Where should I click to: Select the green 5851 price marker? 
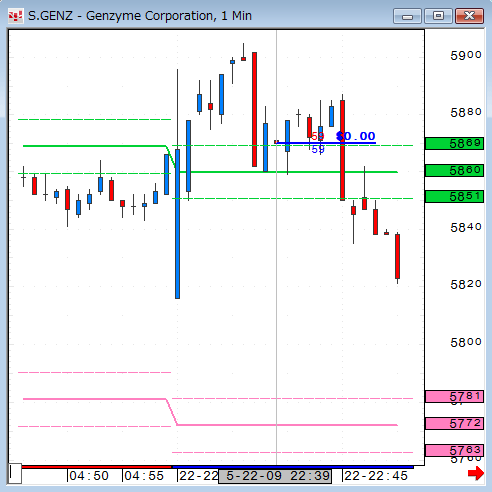454,196
